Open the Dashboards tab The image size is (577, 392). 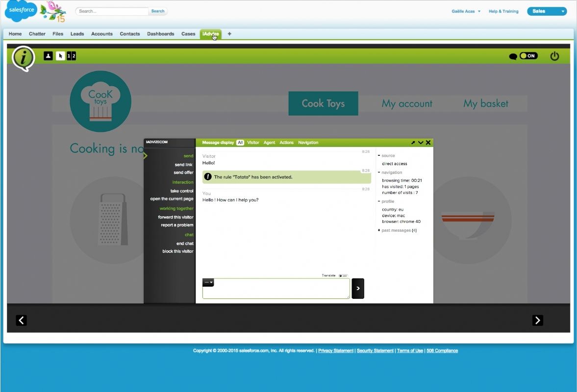click(x=160, y=34)
